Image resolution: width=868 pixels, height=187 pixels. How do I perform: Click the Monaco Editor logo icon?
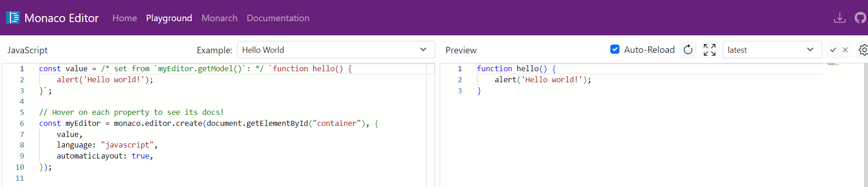[x=13, y=18]
